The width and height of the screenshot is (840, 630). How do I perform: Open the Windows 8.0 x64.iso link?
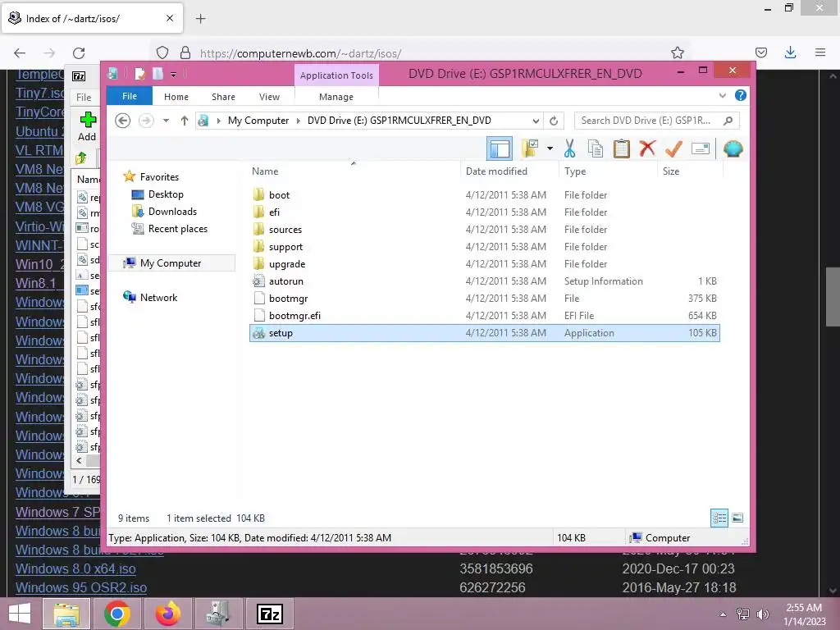pos(75,568)
